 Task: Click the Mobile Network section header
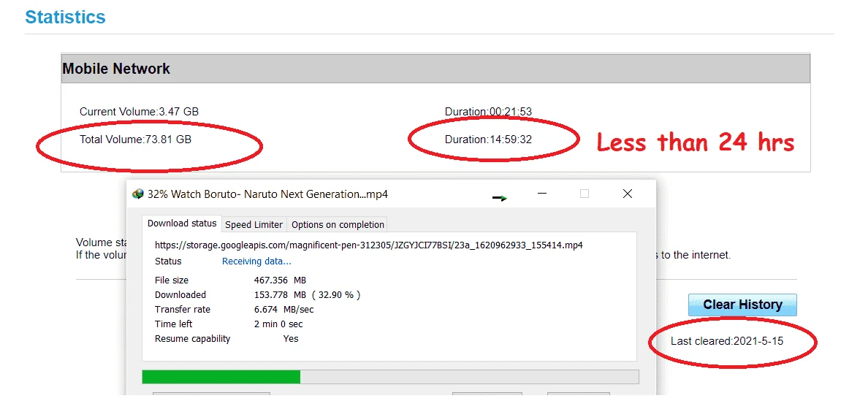[x=435, y=69]
